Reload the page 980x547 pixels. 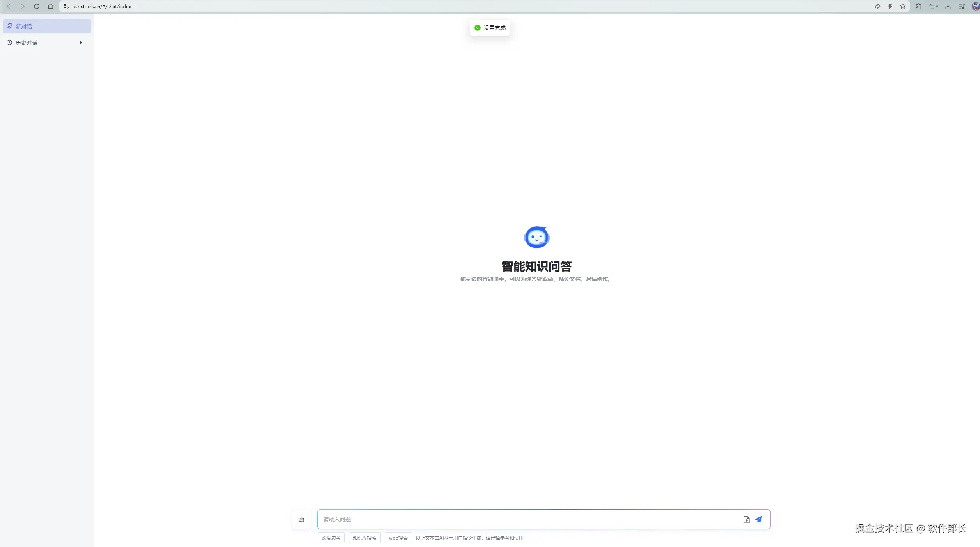[x=37, y=6]
